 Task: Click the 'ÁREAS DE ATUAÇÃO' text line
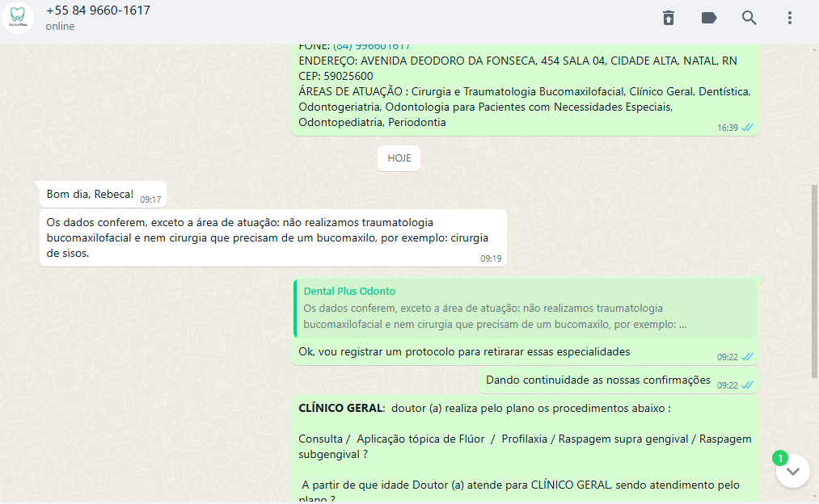525,91
